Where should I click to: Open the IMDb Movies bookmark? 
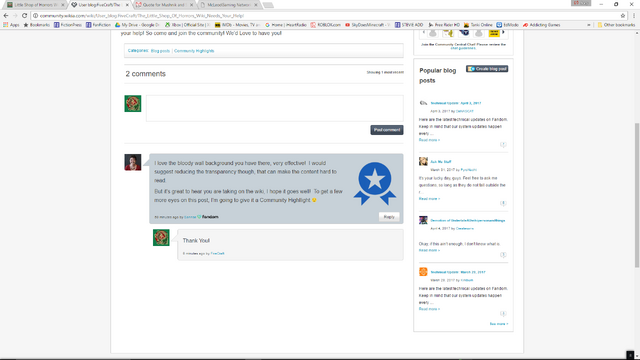tap(238, 25)
